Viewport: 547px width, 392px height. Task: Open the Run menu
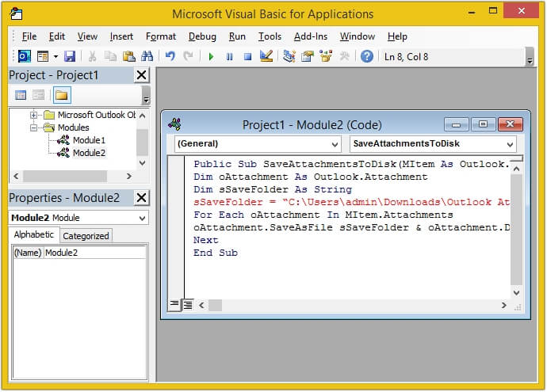click(x=237, y=36)
